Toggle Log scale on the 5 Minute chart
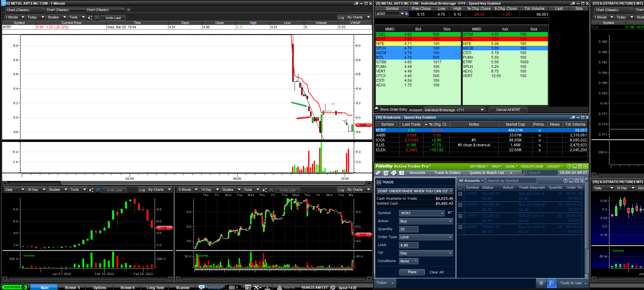 click(x=341, y=190)
